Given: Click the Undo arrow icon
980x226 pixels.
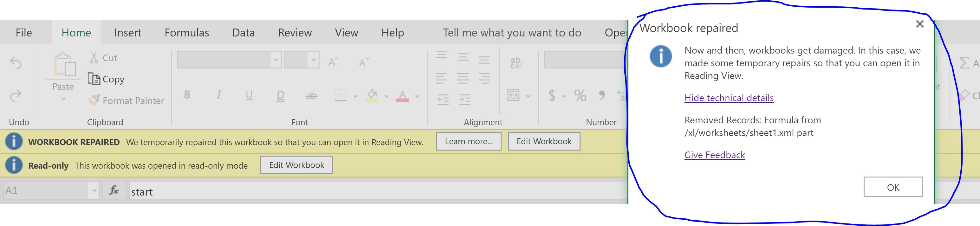Looking at the screenshot, I should coord(16,63).
